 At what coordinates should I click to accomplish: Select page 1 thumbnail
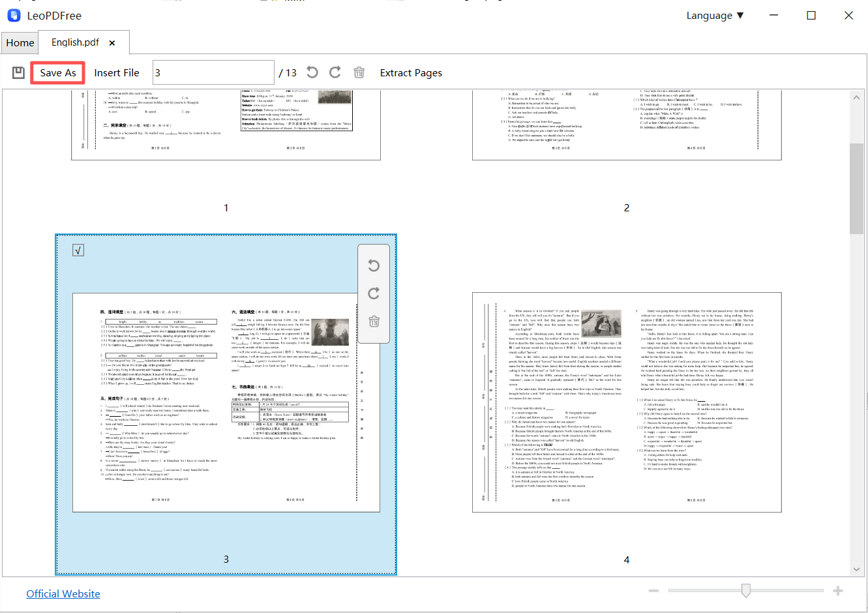[x=226, y=124]
